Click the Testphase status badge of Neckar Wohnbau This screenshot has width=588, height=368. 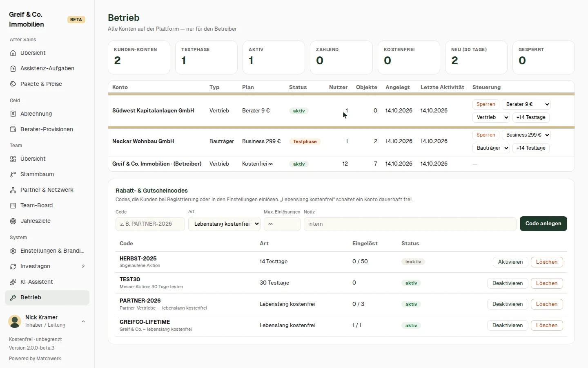click(x=305, y=141)
